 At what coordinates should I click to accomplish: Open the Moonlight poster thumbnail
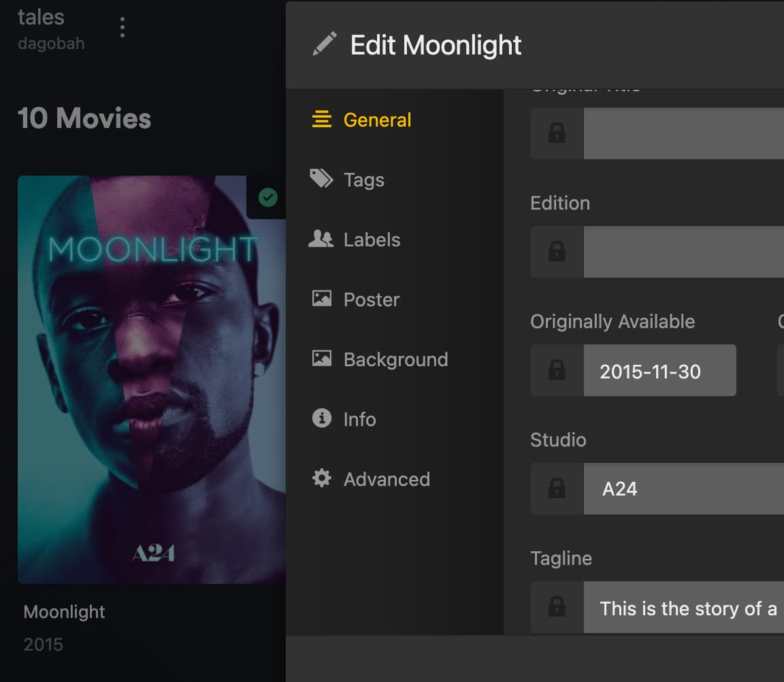pyautogui.click(x=152, y=380)
